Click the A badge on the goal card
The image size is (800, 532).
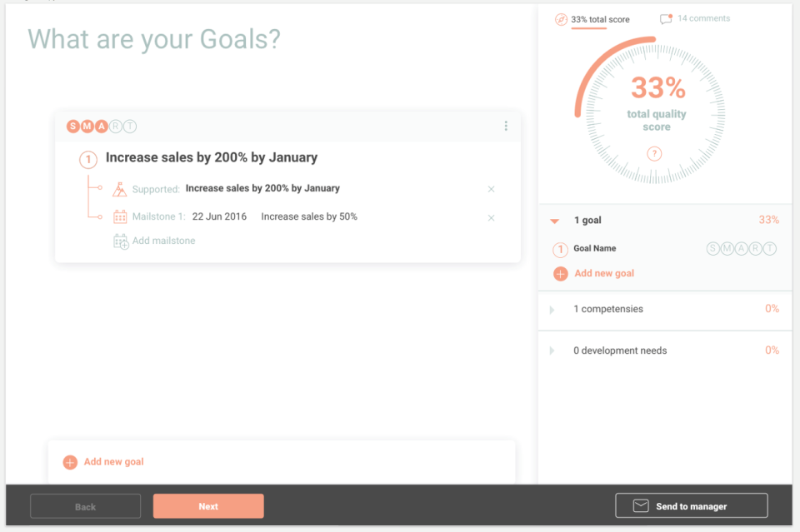click(x=102, y=126)
